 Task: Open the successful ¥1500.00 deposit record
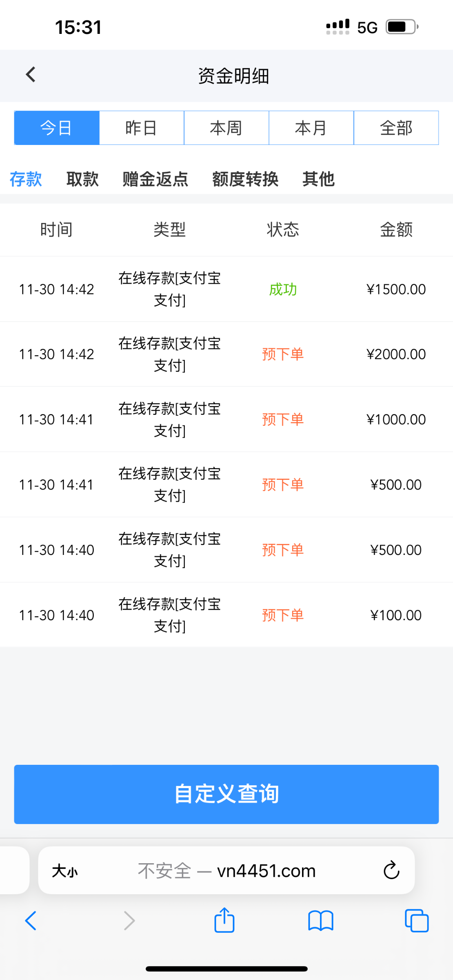[226, 289]
